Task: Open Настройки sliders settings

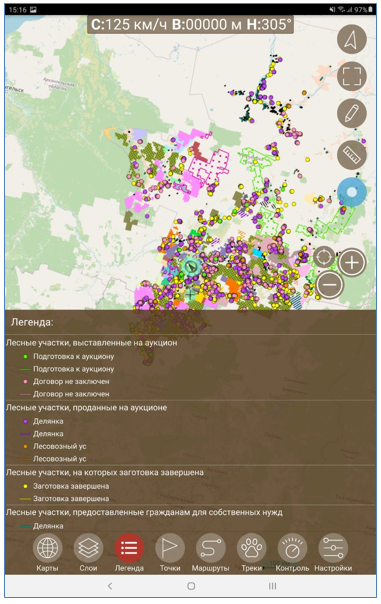Action: pos(333,552)
